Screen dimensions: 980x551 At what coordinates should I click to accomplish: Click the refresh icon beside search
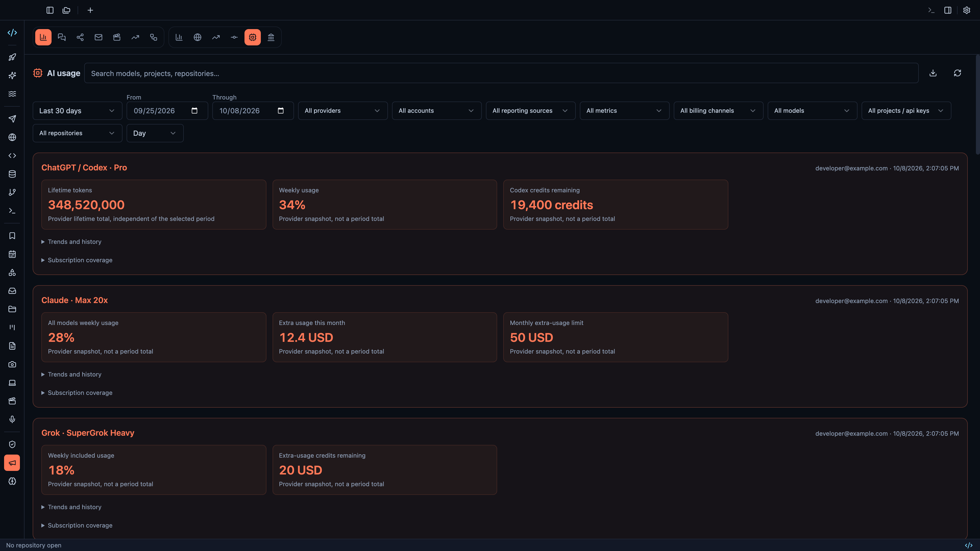[958, 73]
